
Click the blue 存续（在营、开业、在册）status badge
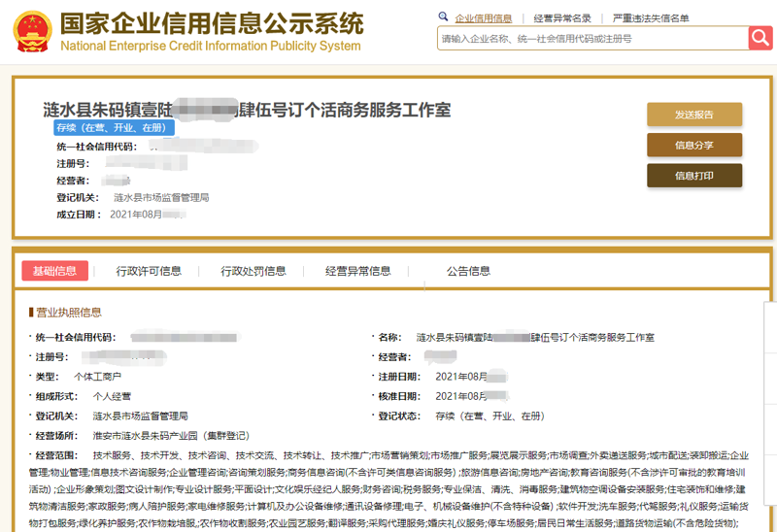pos(114,128)
